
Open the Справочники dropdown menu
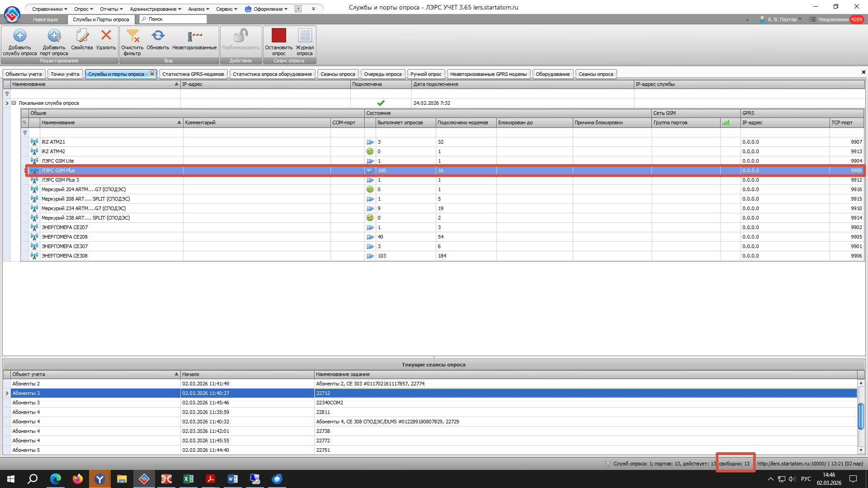[x=49, y=9]
